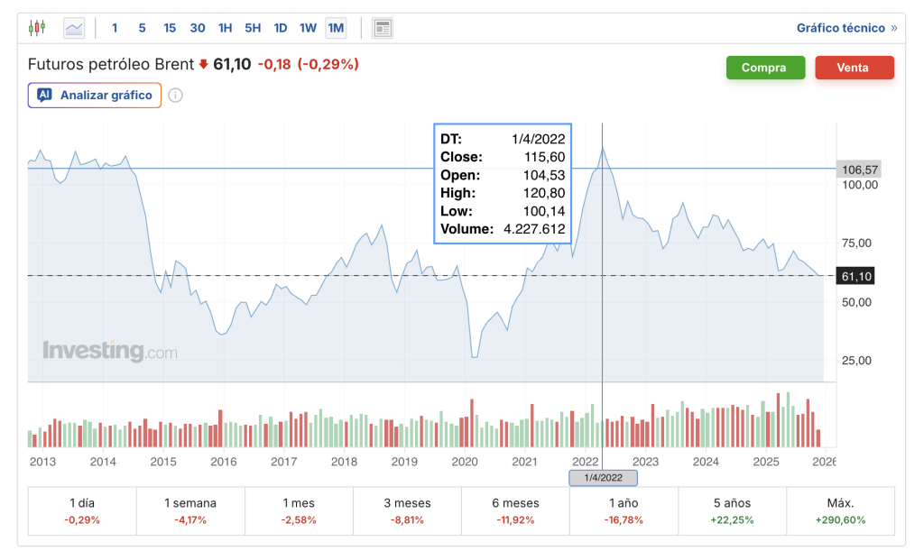Viewport: 924px width, 560px height.
Task: Open the Gráfico técnico link
Action: click(840, 28)
